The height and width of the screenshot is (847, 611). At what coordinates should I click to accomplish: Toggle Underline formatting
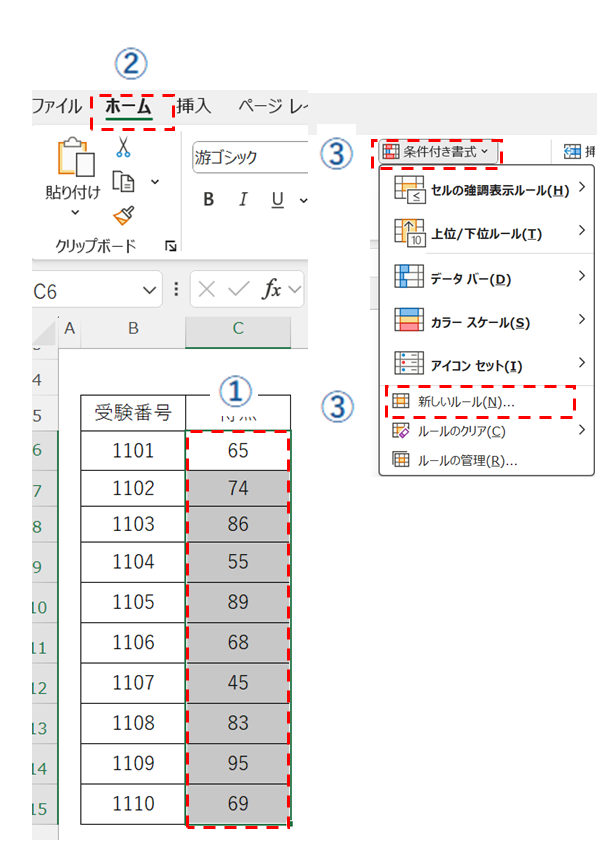[x=277, y=199]
